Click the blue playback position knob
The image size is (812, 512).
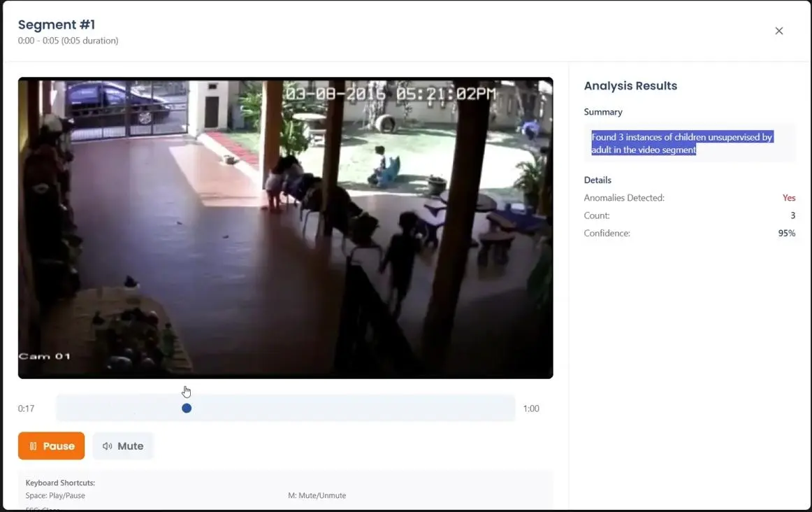tap(187, 408)
